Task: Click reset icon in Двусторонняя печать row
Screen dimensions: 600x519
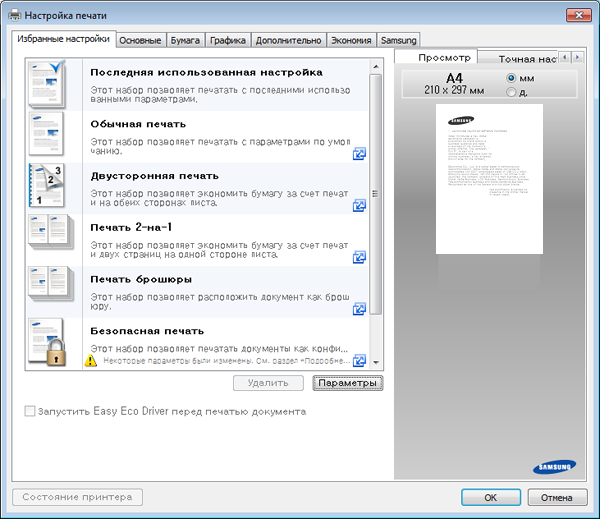Action: click(359, 206)
